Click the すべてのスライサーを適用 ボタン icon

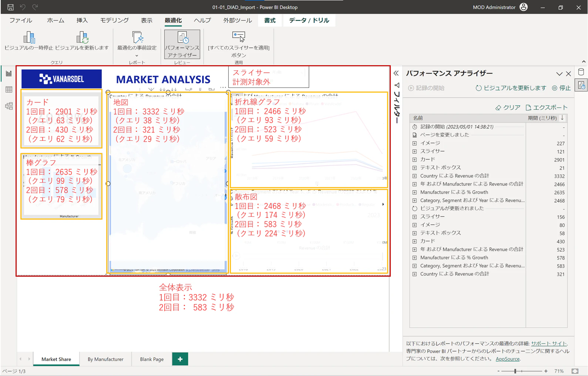[239, 36]
